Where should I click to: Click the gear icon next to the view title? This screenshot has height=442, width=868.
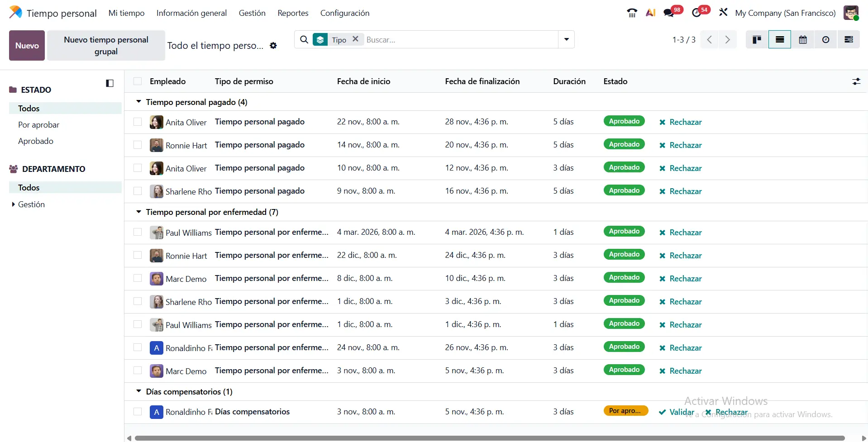pos(273,46)
